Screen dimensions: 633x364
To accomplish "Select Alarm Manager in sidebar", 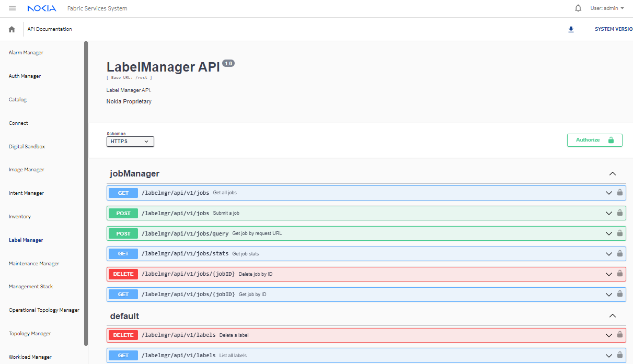I will pyautogui.click(x=26, y=53).
